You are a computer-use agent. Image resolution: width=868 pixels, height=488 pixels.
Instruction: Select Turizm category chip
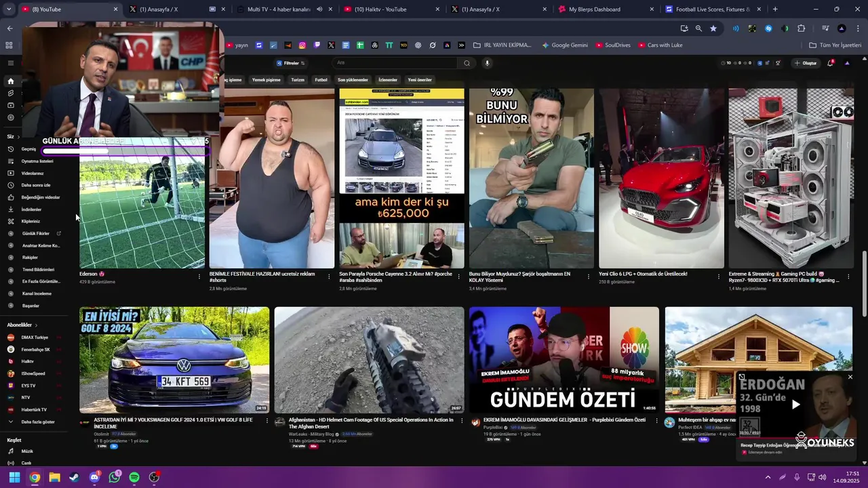[x=298, y=80]
